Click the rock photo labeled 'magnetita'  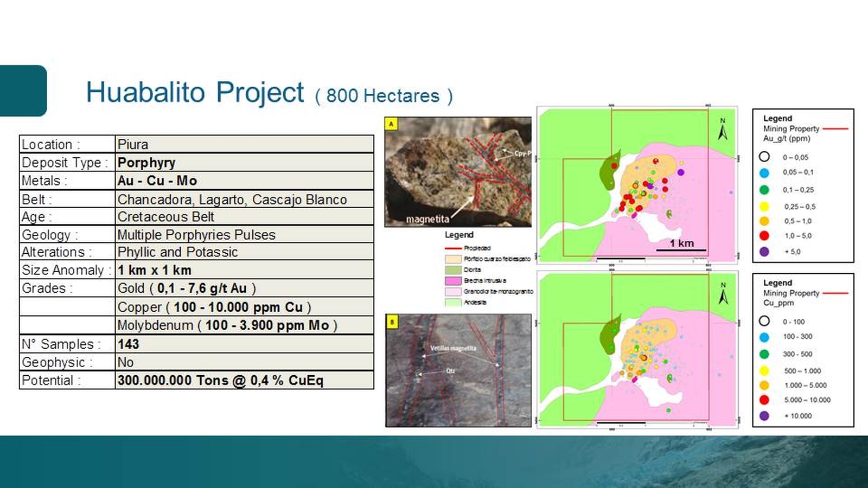458,172
